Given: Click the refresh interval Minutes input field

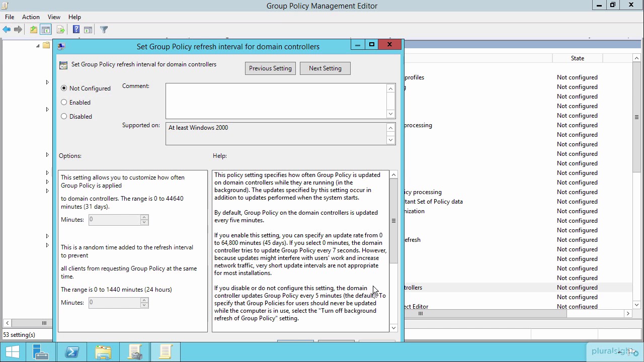Looking at the screenshot, I should 114,220.
